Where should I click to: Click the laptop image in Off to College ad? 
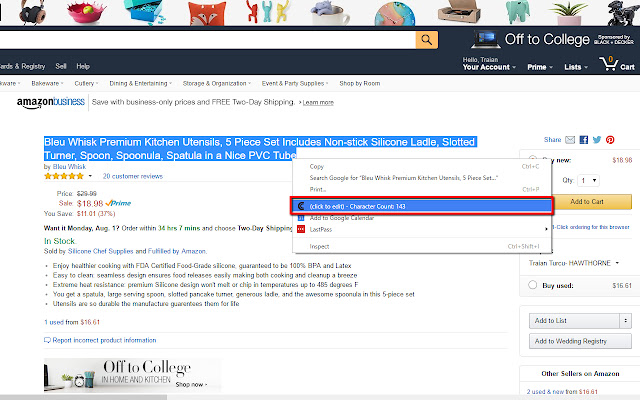coord(486,40)
